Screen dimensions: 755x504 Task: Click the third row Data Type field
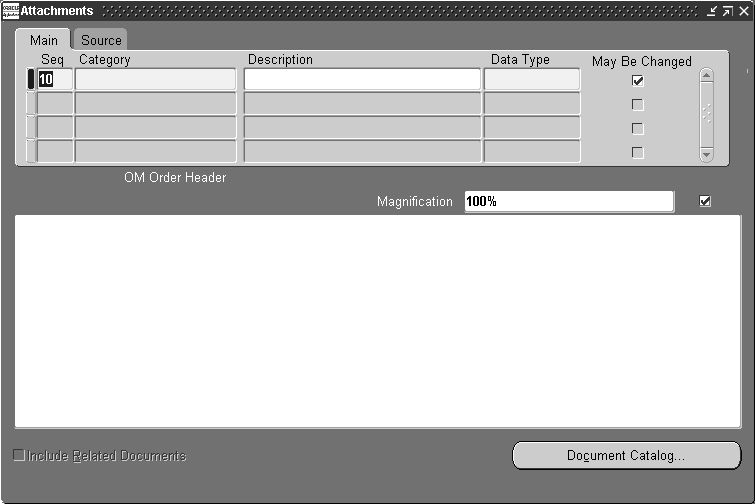532,128
